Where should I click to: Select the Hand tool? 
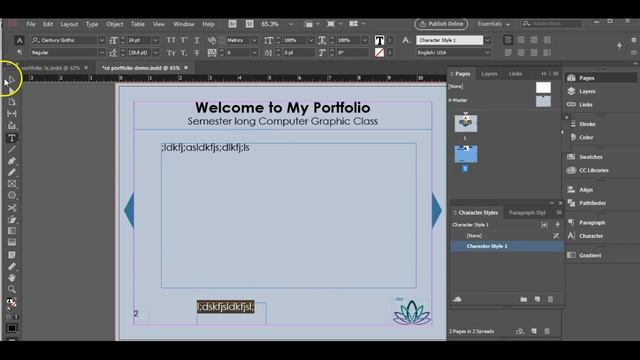pos(12,278)
